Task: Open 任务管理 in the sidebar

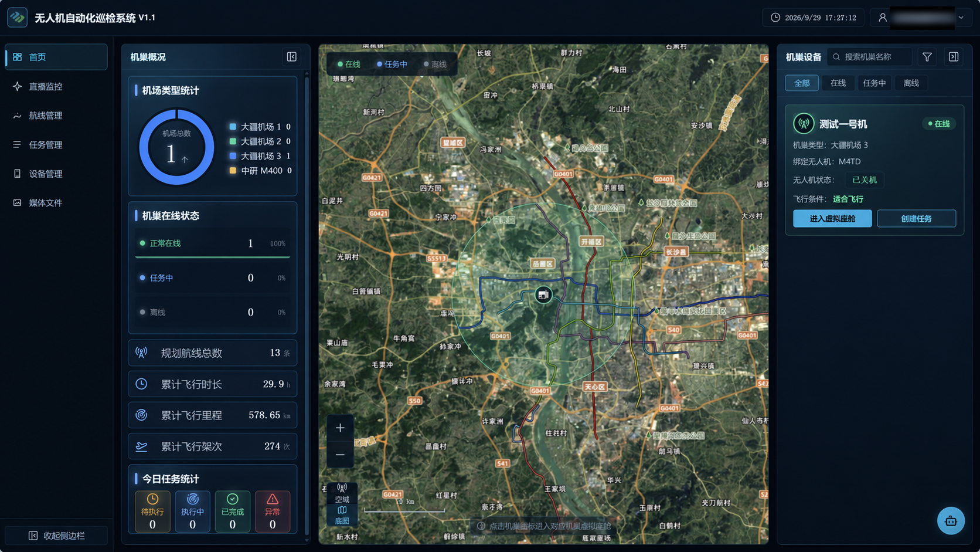Action: pyautogui.click(x=56, y=144)
